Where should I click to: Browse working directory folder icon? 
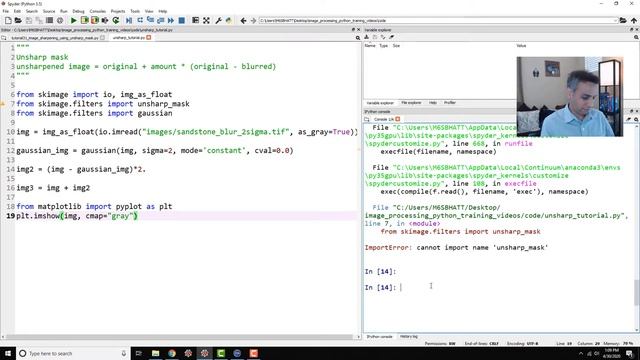tap(623, 20)
